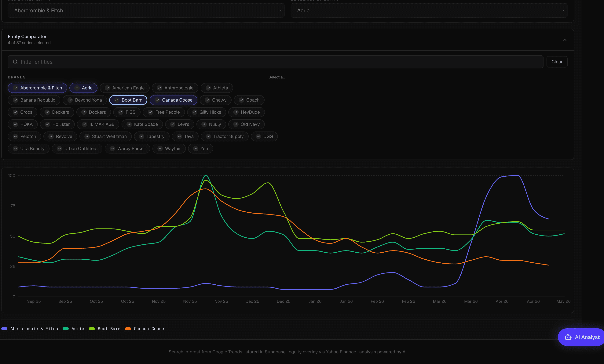The image size is (604, 364).
Task: Click the lime Boot Barn legend swatch
Action: (92, 329)
